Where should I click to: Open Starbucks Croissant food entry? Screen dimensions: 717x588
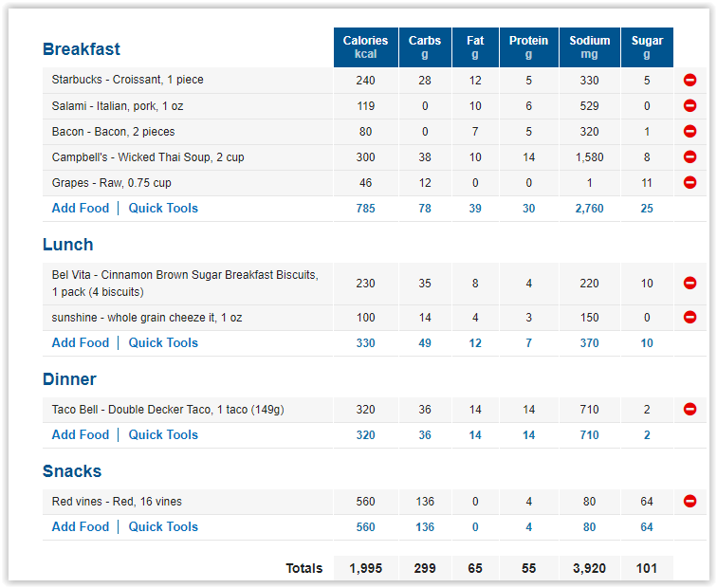[x=128, y=80]
